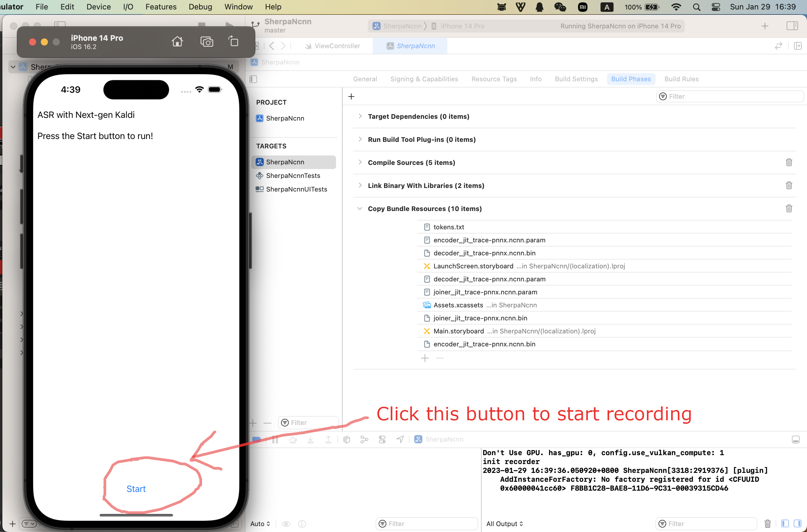Image resolution: width=807 pixels, height=532 pixels.
Task: Open Control Center in menu bar
Action: pos(716,7)
